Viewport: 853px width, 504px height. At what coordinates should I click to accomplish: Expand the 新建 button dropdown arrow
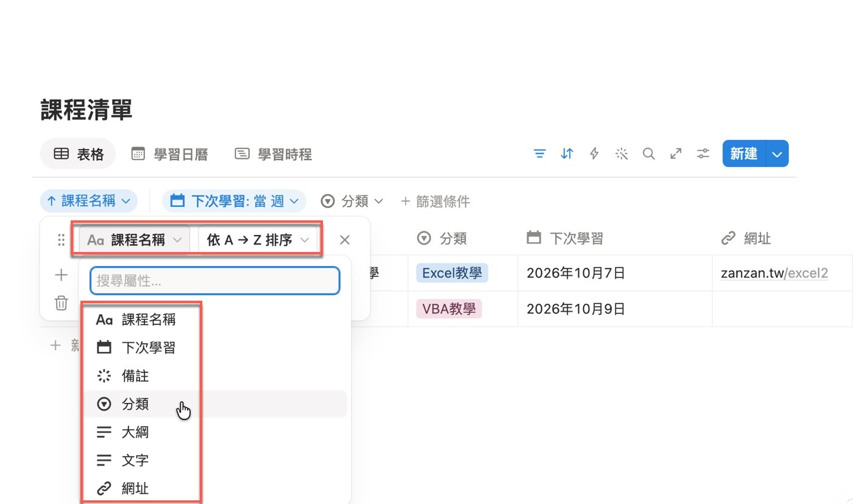tap(777, 154)
